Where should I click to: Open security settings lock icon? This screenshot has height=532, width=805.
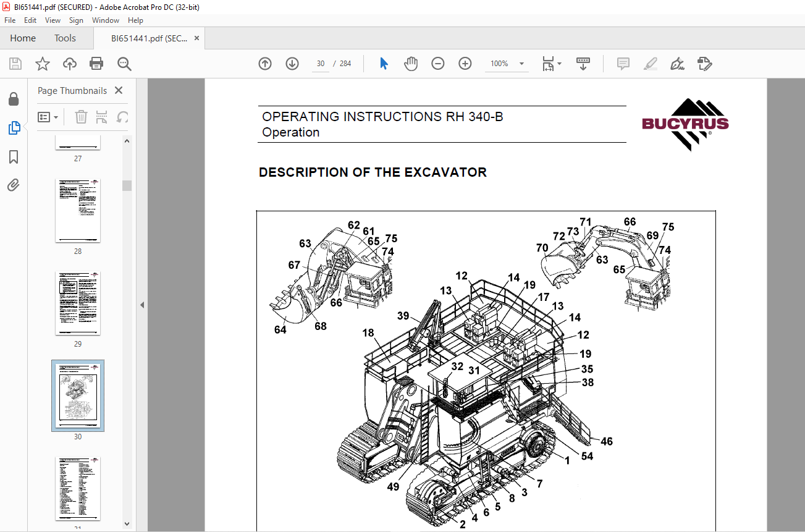(14, 99)
